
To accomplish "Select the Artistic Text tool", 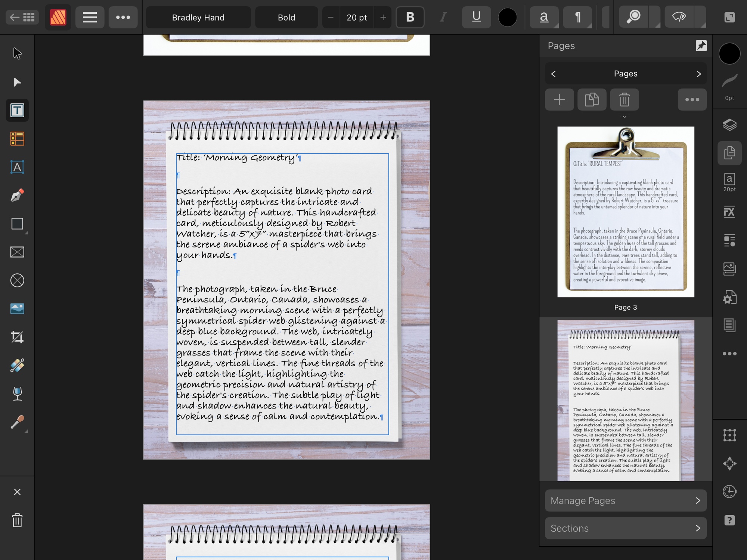I will 17,167.
